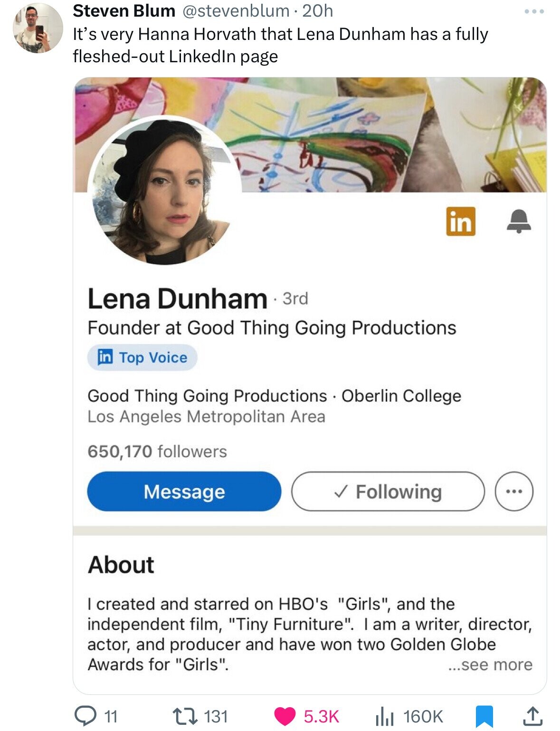Select the 'Founder at Good Thing Going Productions' headline
The image size is (560, 731).
tap(272, 327)
